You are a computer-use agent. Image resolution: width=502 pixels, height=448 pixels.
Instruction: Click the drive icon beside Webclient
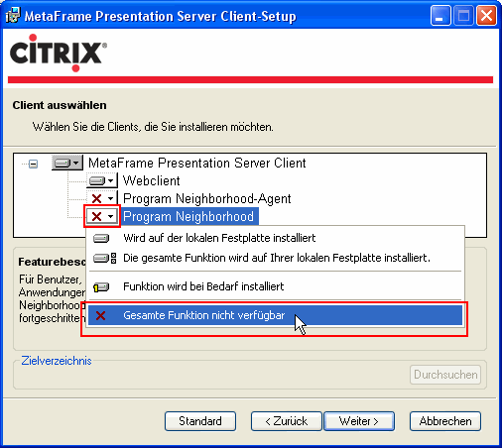pyautogui.click(x=97, y=181)
